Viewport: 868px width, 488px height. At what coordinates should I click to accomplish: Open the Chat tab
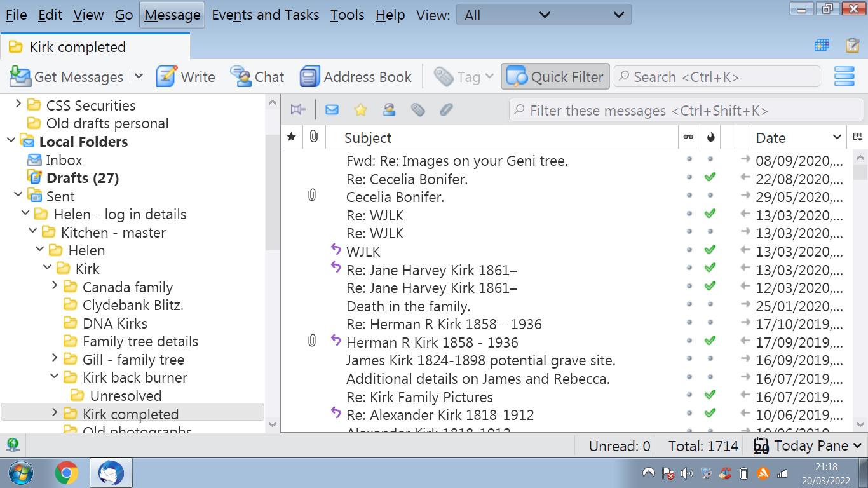(257, 77)
